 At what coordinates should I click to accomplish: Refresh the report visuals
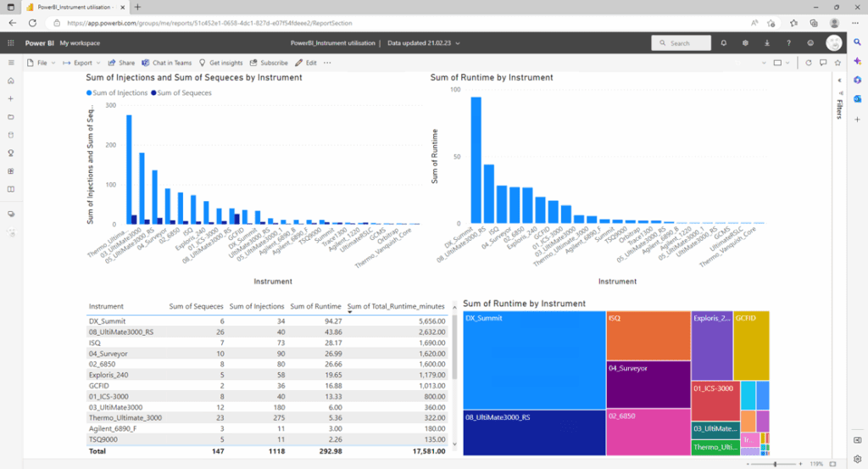(808, 63)
